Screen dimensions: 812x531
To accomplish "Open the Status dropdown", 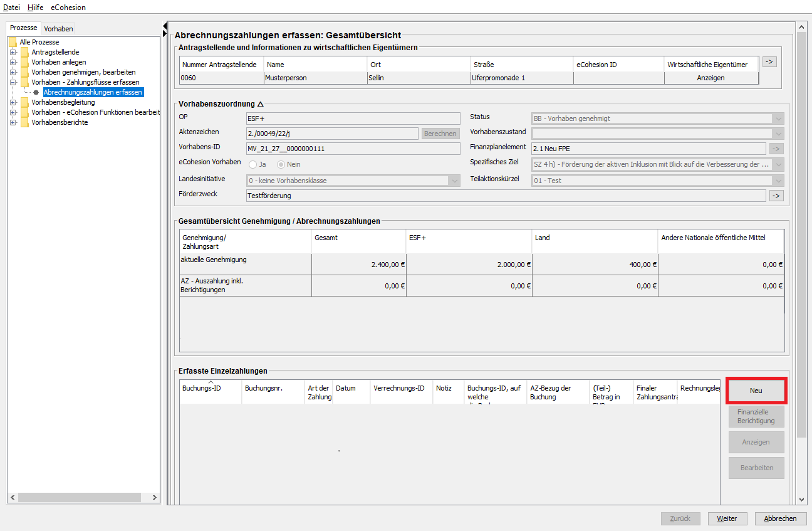I will pos(778,118).
